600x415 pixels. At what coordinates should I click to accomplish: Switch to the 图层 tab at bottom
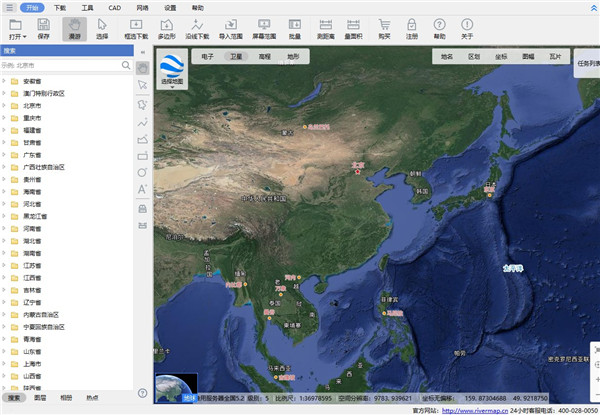tap(41, 398)
